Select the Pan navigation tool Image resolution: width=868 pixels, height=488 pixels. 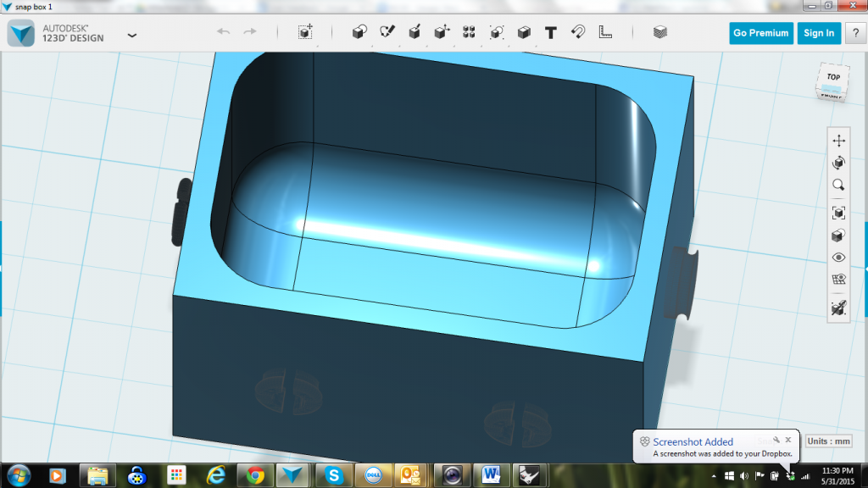(x=838, y=141)
